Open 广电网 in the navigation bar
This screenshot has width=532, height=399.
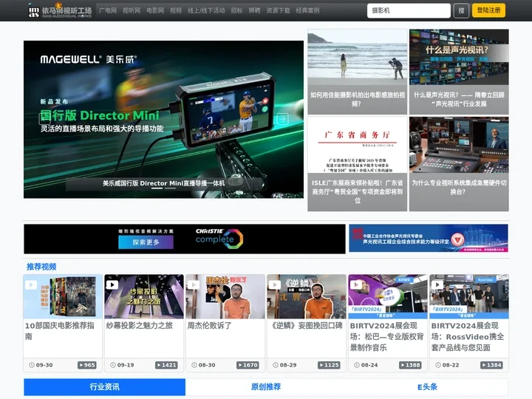pyautogui.click(x=108, y=10)
